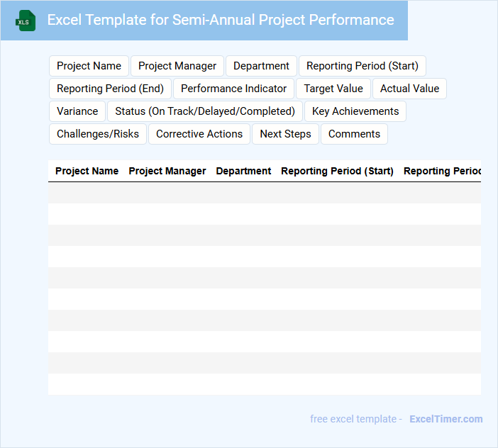Select the Variance tag
498x448 pixels.
tap(77, 111)
